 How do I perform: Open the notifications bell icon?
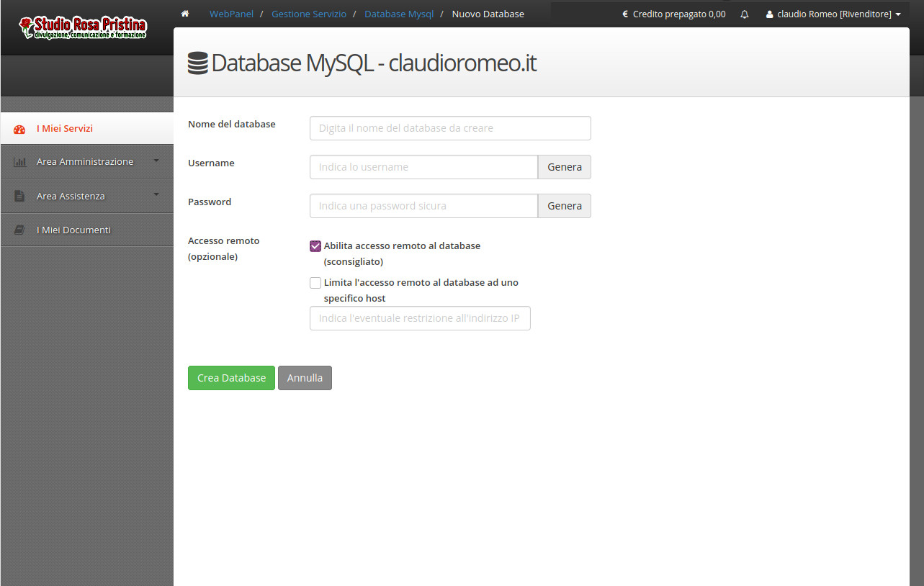(x=745, y=14)
